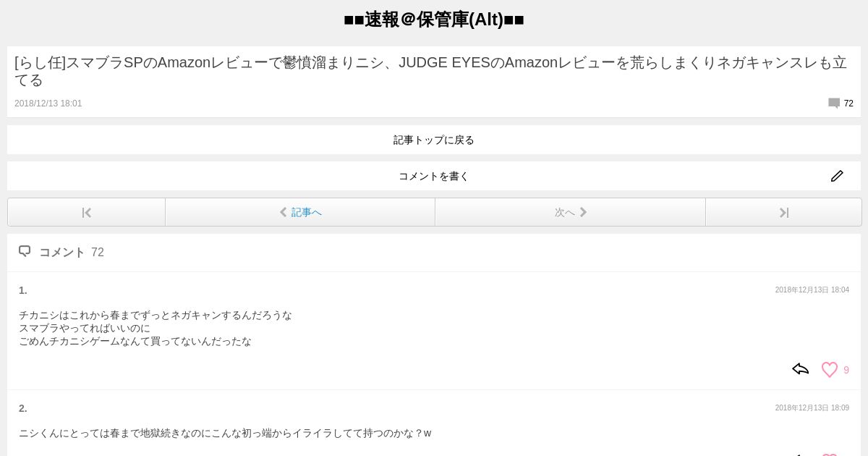
Task: Open the コメントを書く comment form
Action: pos(434,176)
